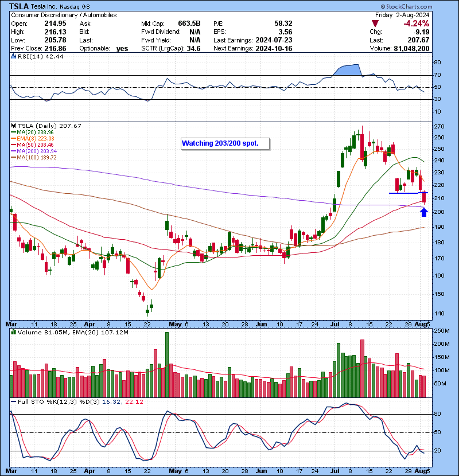This screenshot has height=476, width=459.
Task: Click the Chg value -9.19
Action: [x=421, y=32]
